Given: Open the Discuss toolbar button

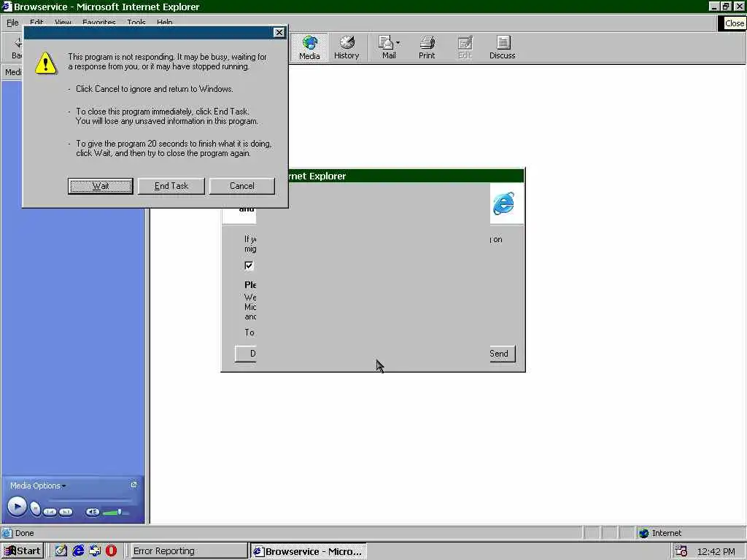Looking at the screenshot, I should 502,47.
